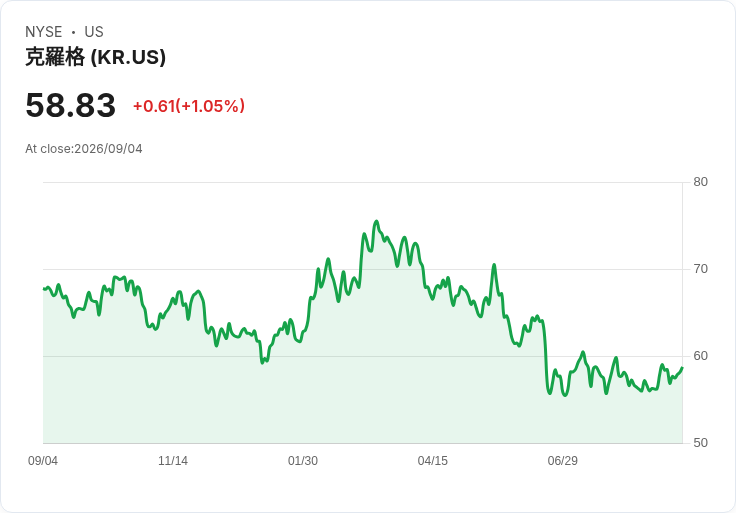Click the 11/14 date axis label
The height and width of the screenshot is (513, 736).
(173, 461)
